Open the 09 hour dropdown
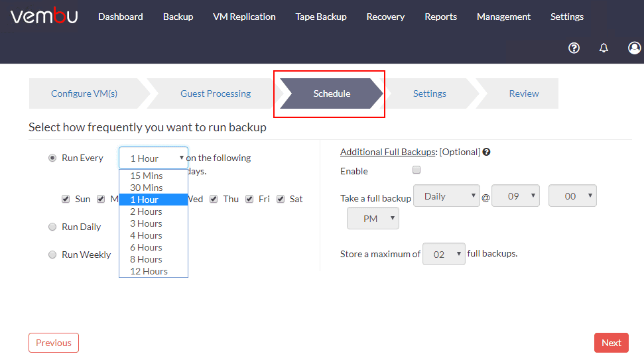 tap(515, 196)
